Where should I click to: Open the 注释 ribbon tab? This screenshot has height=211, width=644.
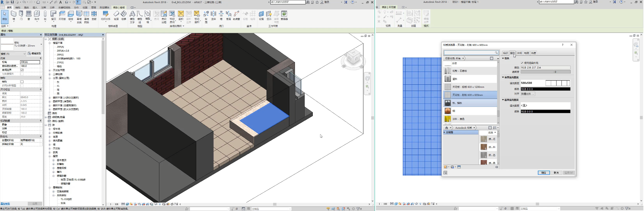[x=44, y=8]
